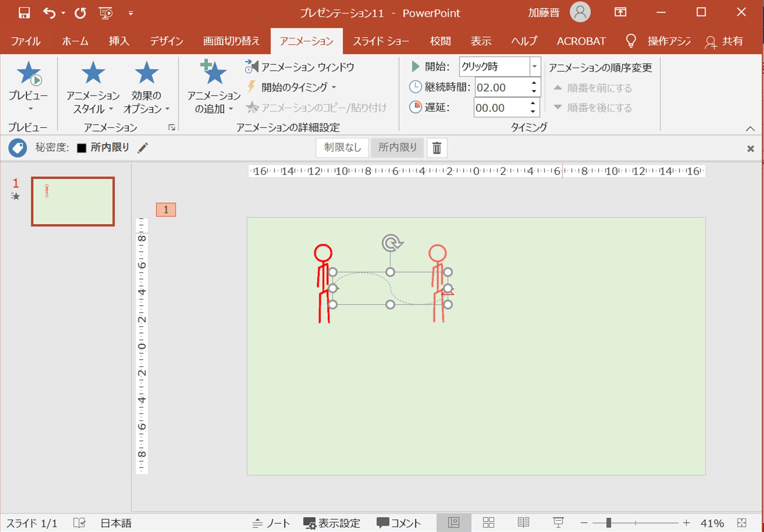The height and width of the screenshot is (532, 764).
Task: Open reading view from status bar
Action: click(523, 523)
